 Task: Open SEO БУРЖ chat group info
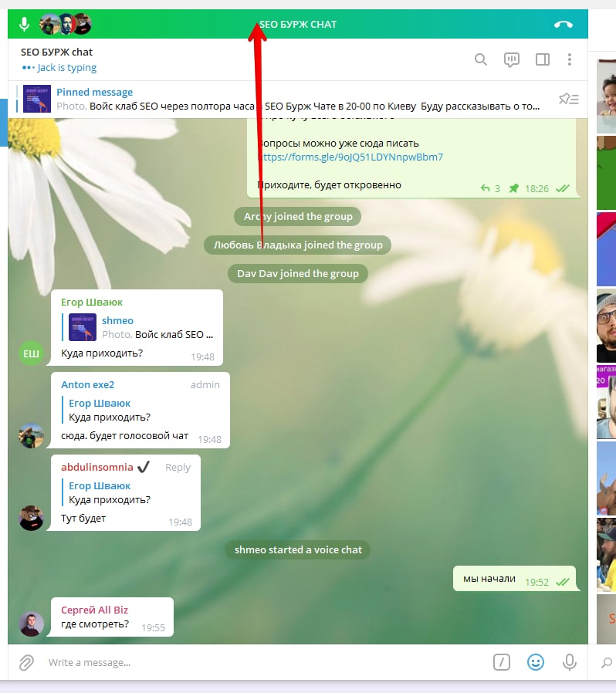tap(56, 52)
